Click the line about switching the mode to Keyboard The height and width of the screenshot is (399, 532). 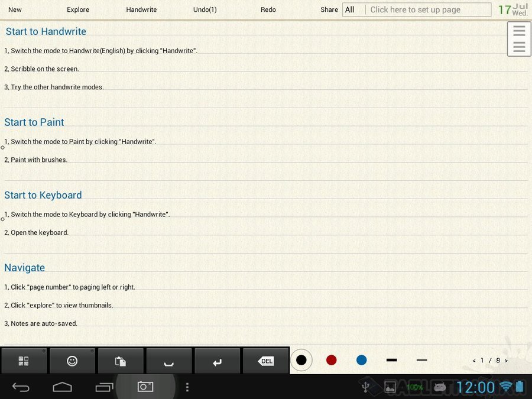[87, 215]
